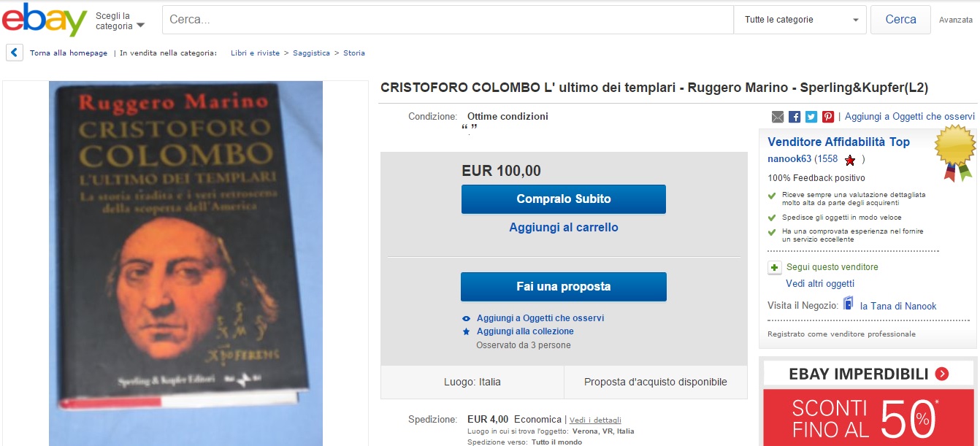980x446 pixels.
Task: Click the Fai una proposta button
Action: click(564, 287)
